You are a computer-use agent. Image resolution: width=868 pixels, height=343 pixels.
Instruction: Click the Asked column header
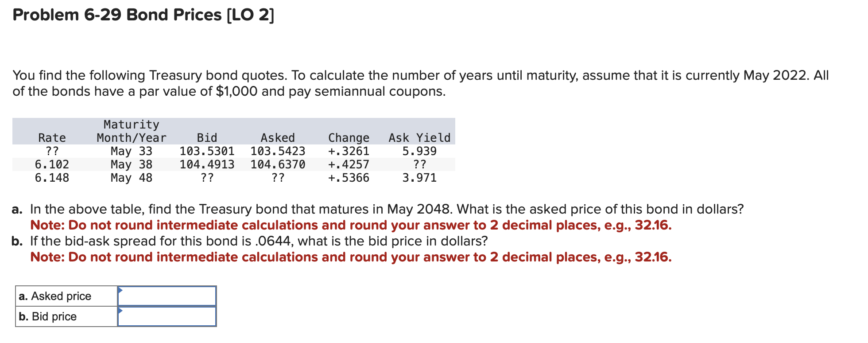tap(278, 137)
